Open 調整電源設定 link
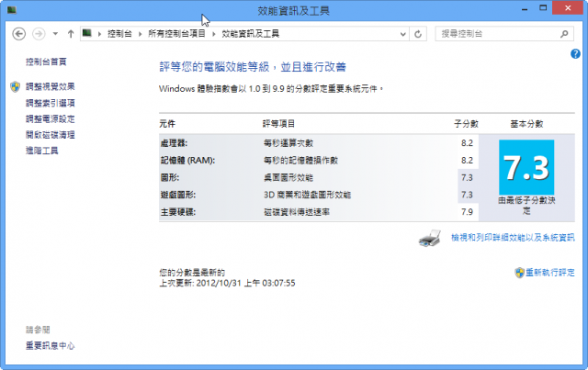588x370 pixels. pyautogui.click(x=51, y=119)
